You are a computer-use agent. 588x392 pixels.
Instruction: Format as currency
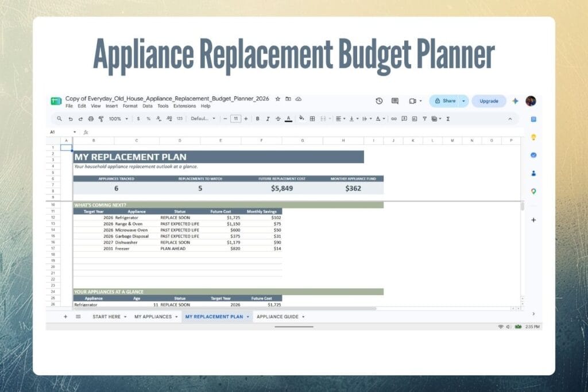coord(138,119)
